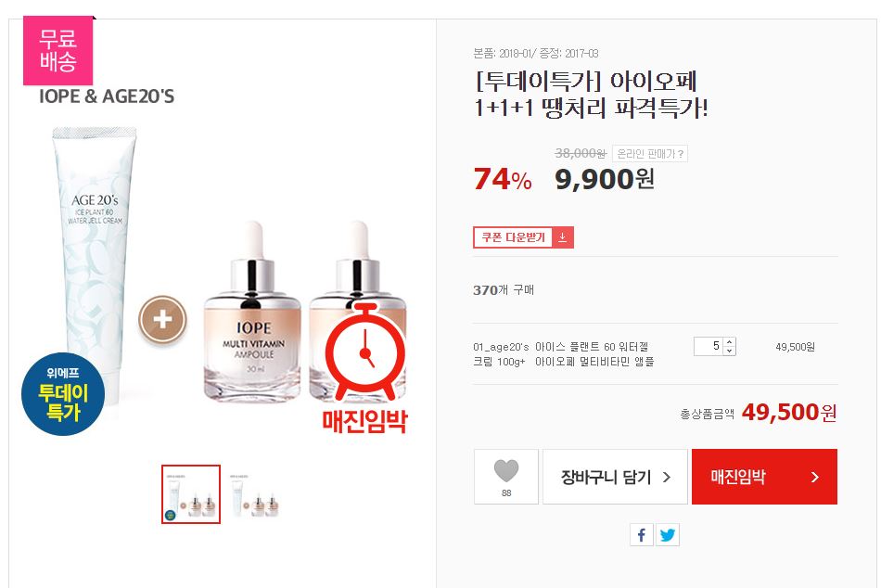Increase quantity with up stepper arrow
The width and height of the screenshot is (881, 588).
pos(729,342)
